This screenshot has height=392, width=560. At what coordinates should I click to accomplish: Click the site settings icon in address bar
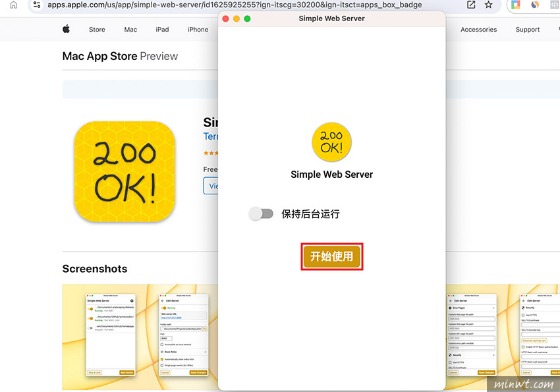point(37,5)
